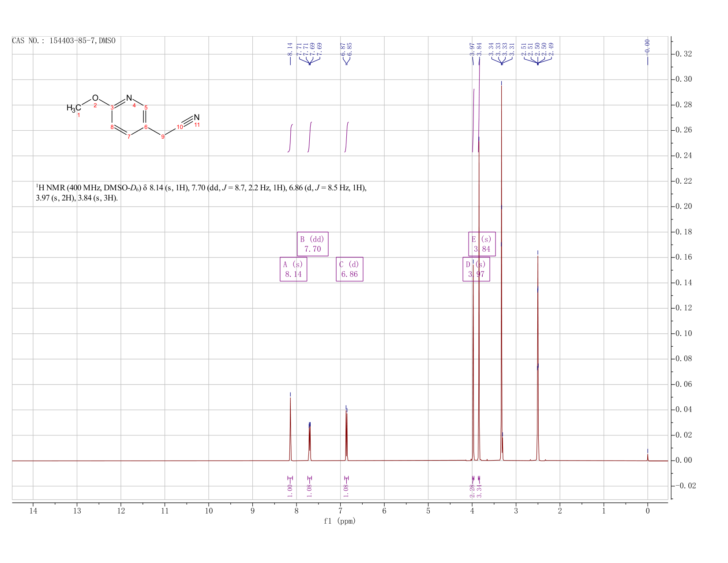Select the 'C (d) 6.86' multiplet box
Screen dimensions: 728x563
349,269
